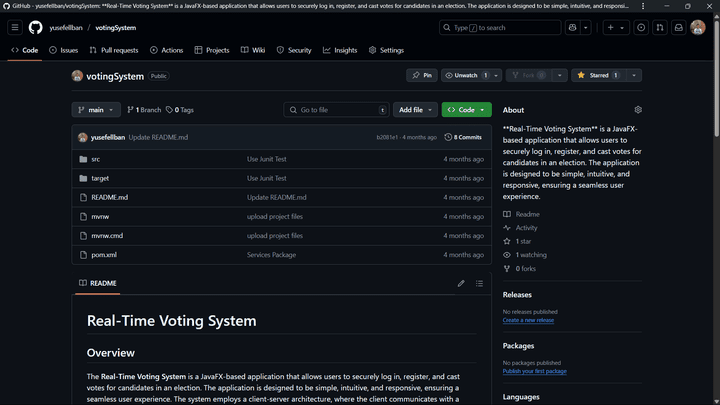Open the Packages heading link

coord(518,346)
